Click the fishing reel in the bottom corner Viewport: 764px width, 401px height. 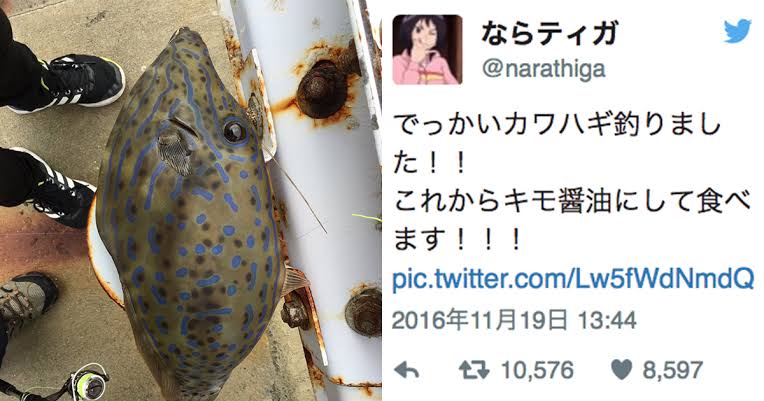(x=88, y=384)
